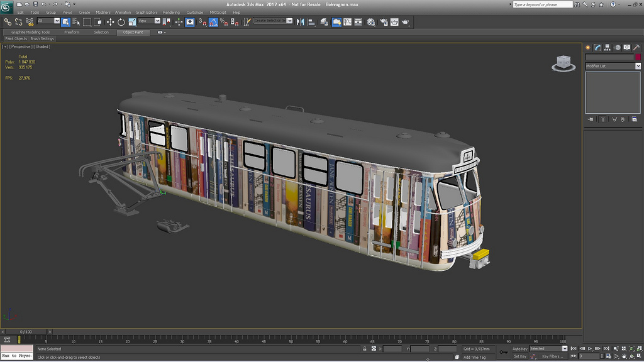Toggle the Pin Stack button

[x=591, y=119]
